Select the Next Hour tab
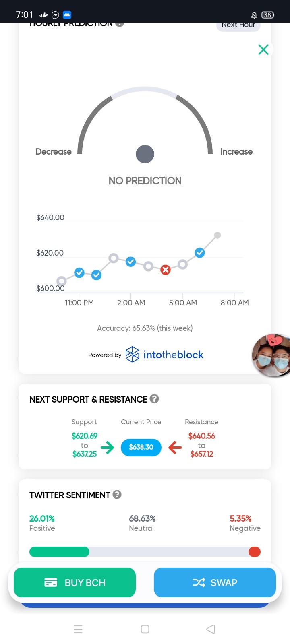This screenshot has height=644, width=290. click(x=238, y=25)
